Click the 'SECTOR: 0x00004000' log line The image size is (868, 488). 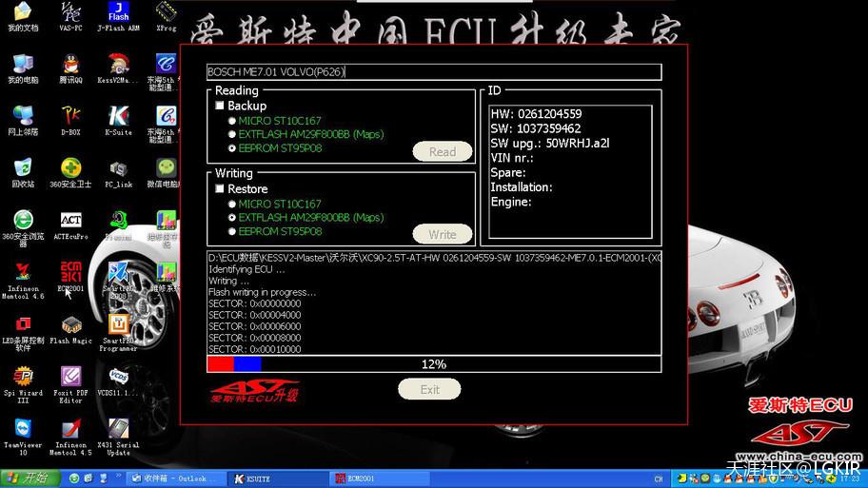255,315
